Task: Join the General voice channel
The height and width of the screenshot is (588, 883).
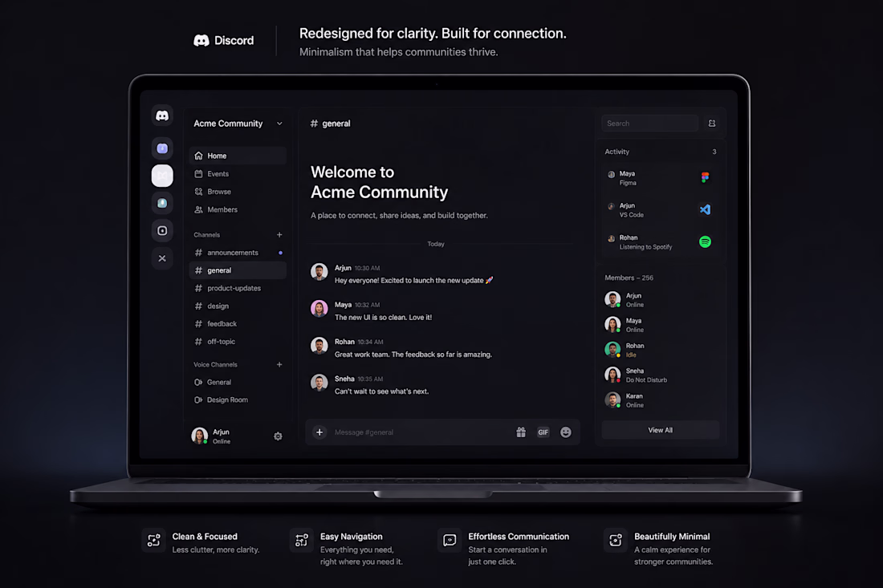Action: (x=238, y=382)
